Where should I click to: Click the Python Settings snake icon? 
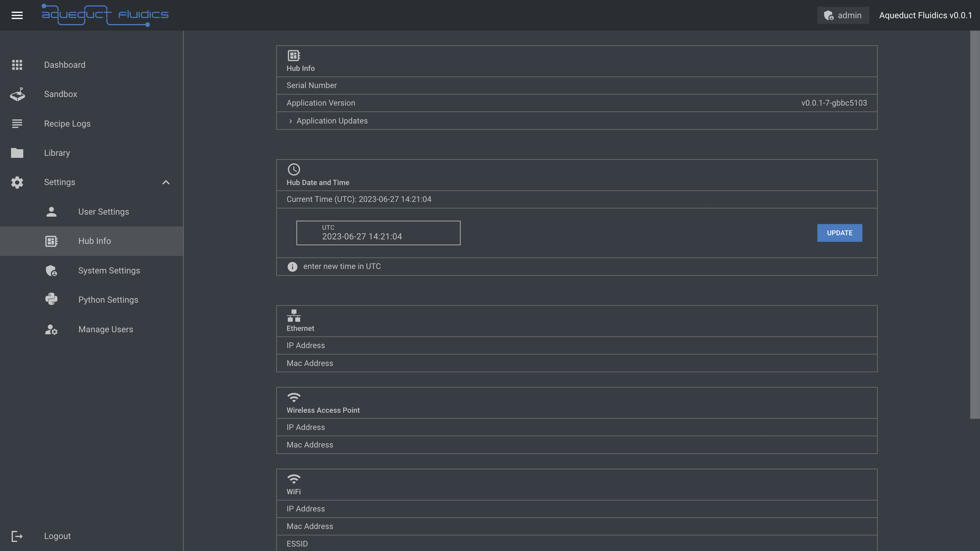pyautogui.click(x=51, y=299)
